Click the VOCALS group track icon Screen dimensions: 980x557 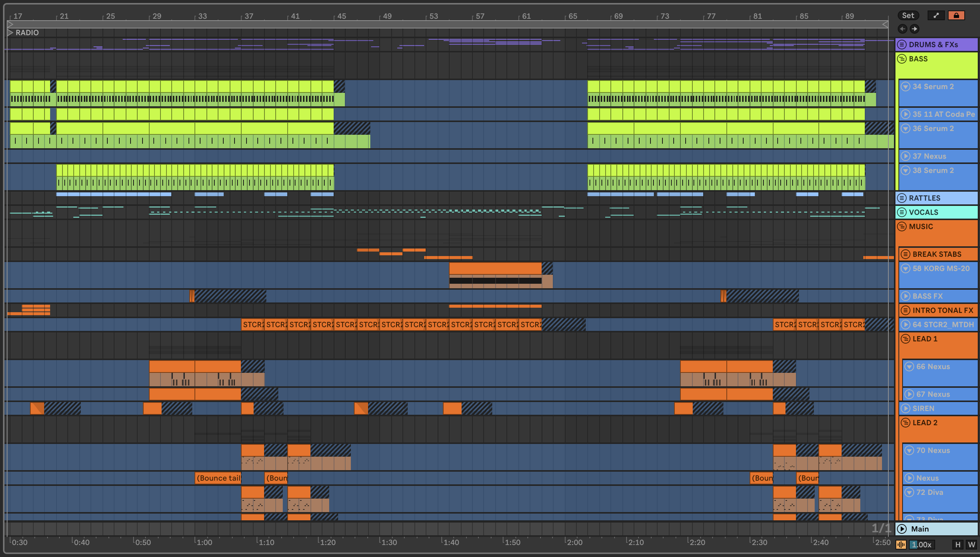click(902, 212)
